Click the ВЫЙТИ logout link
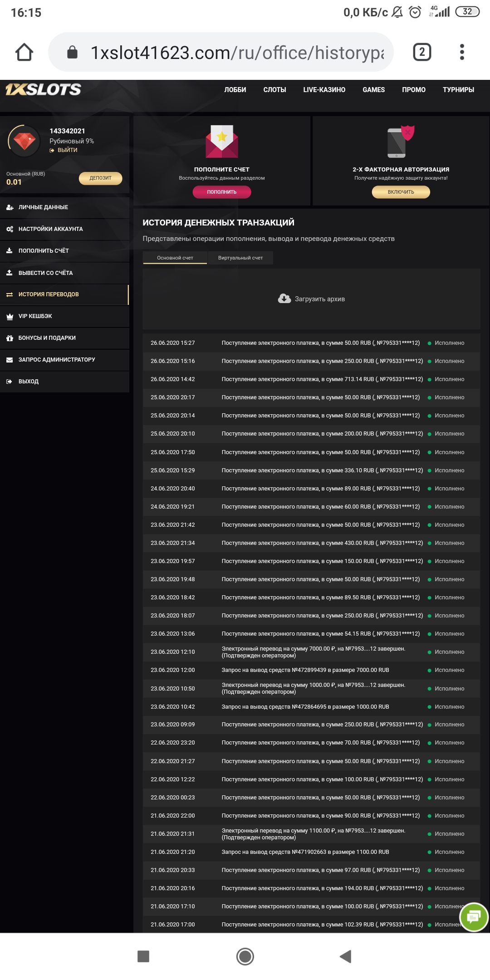Screen dimensions: 490x980 pos(67,150)
